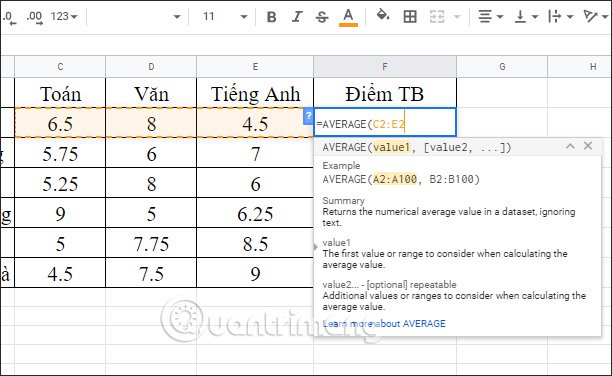Viewport: 612px width, 376px height.
Task: Open Learn more about AVERAGE link
Action: coord(384,324)
